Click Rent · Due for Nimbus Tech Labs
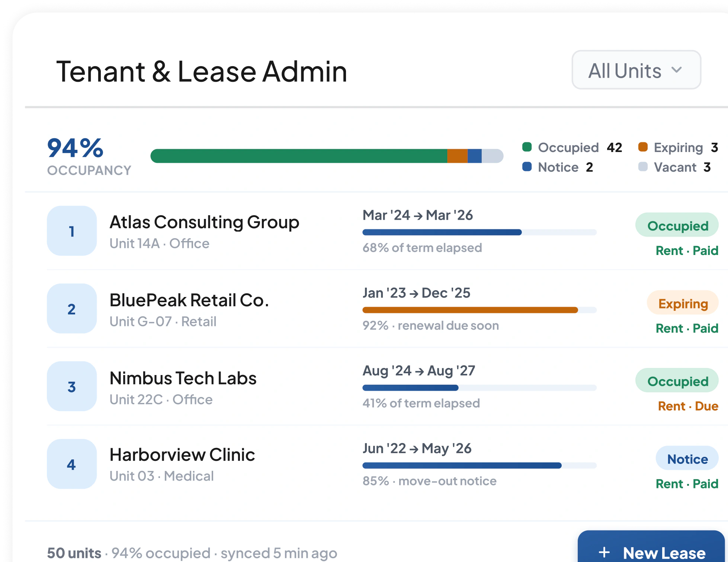The width and height of the screenshot is (728, 562). pyautogui.click(x=688, y=406)
